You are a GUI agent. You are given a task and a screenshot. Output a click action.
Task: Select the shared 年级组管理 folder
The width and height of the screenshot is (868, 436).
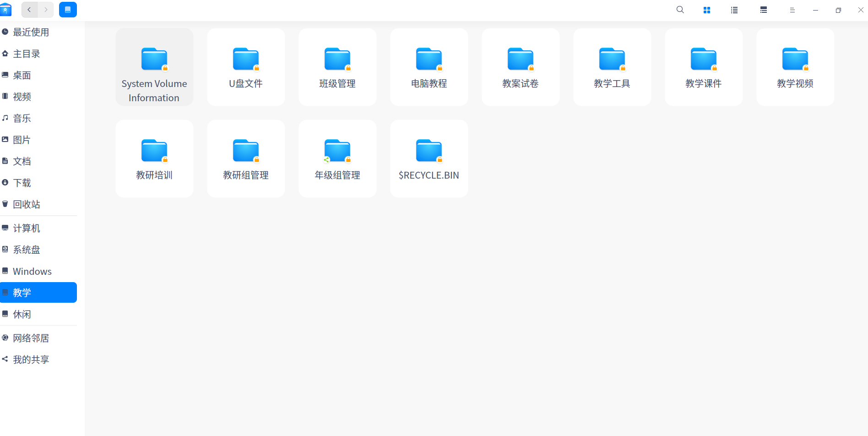[x=337, y=159]
